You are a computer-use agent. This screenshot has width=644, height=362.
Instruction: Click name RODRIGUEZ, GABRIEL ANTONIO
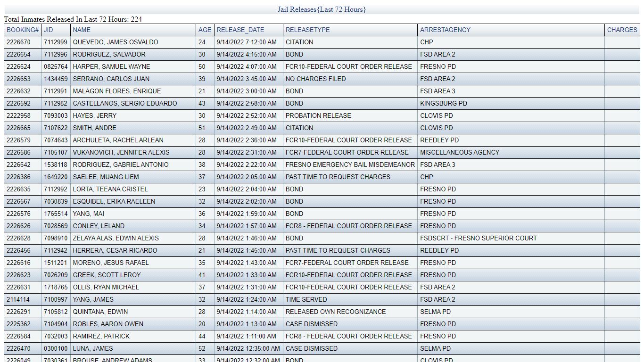(x=120, y=165)
